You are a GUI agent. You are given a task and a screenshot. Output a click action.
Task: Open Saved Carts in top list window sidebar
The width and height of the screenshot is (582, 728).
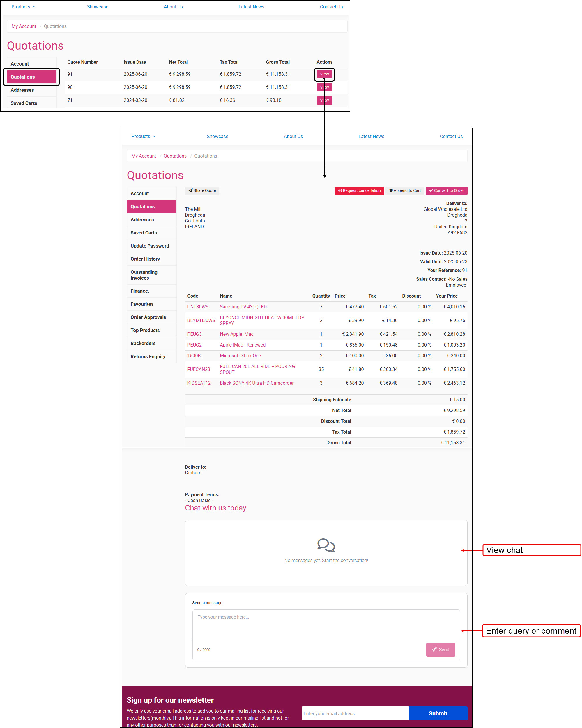[32, 103]
